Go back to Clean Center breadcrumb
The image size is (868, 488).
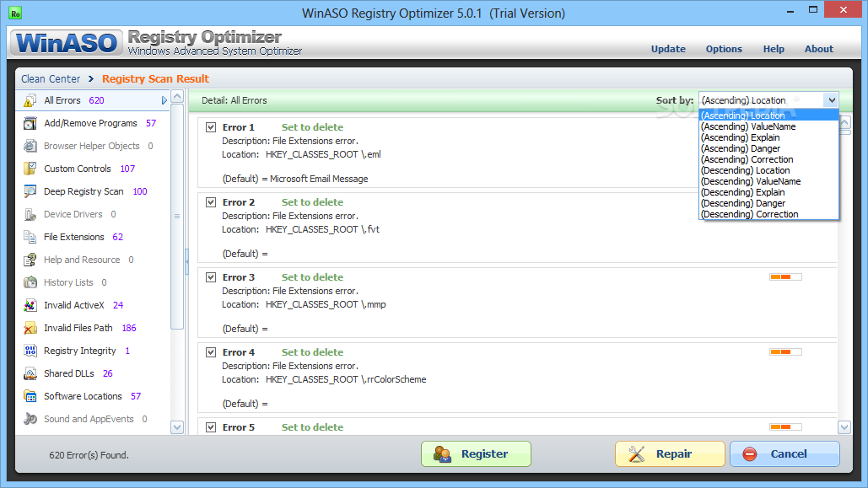(51, 79)
